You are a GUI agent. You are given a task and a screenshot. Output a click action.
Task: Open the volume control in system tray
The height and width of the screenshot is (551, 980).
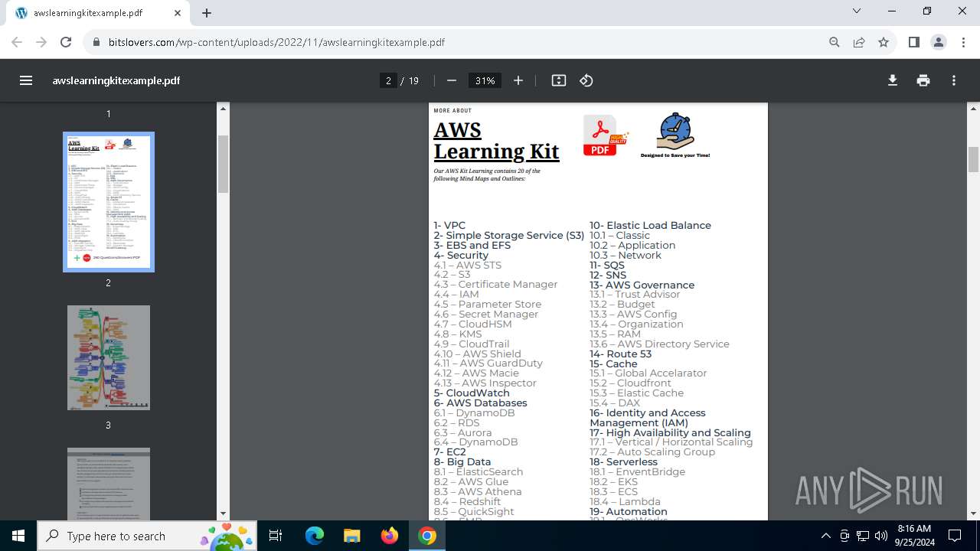point(880,536)
